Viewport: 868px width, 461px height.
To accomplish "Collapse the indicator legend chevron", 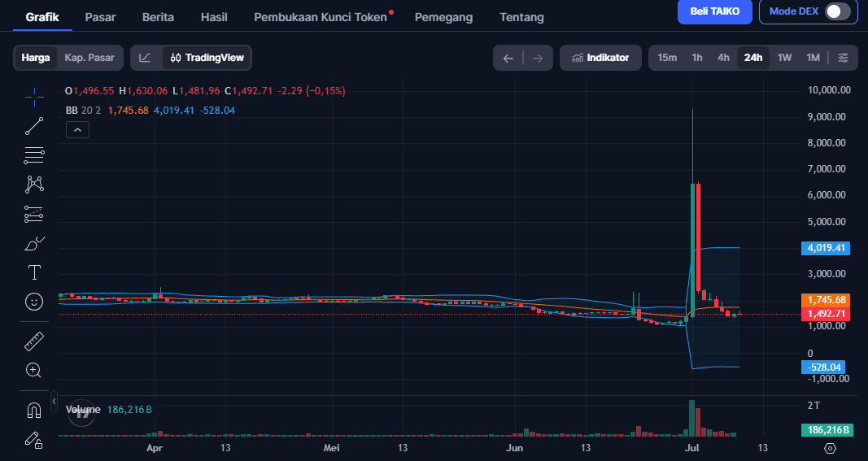I will (77, 130).
